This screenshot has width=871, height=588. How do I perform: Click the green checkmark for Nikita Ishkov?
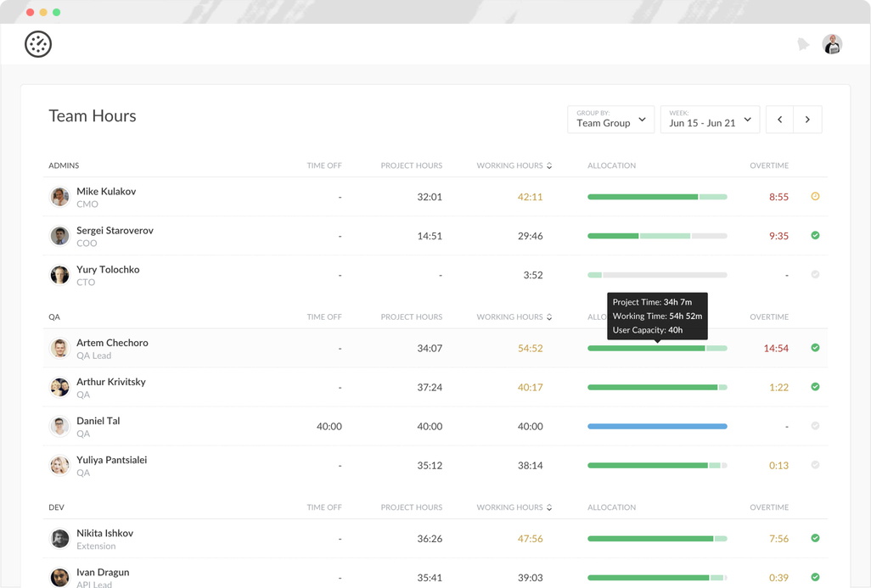pyautogui.click(x=815, y=538)
